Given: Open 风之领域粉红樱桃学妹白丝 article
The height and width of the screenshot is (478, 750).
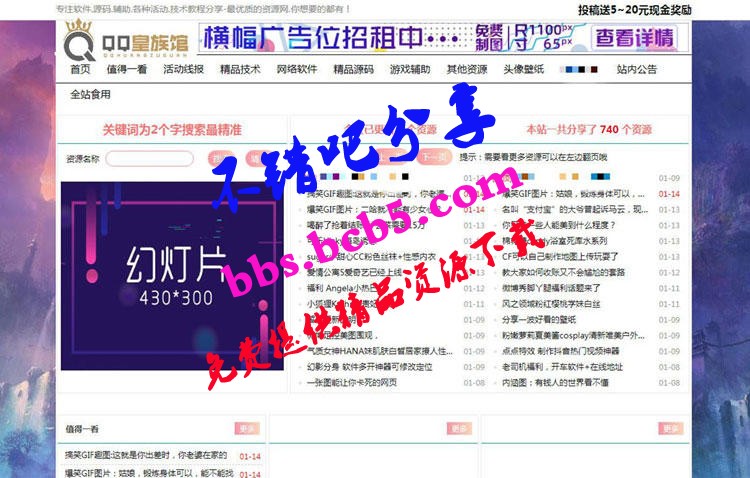Looking at the screenshot, I should coord(551,304).
